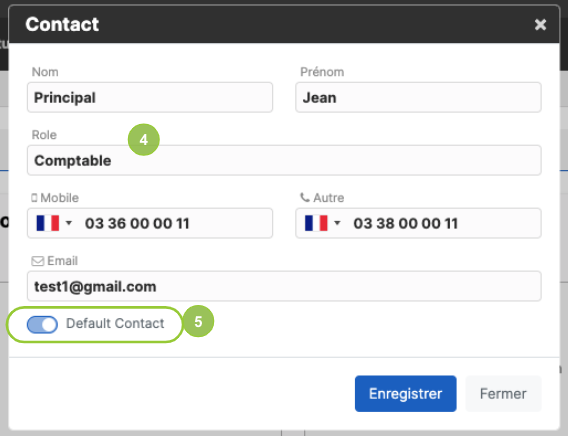Click the telephone handset icon beside Autre

(x=305, y=197)
